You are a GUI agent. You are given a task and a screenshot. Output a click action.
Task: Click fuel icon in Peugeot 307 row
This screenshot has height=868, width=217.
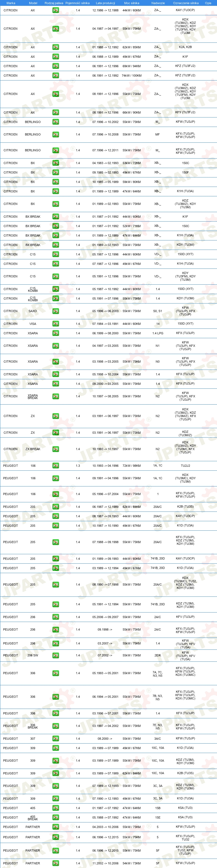point(55,739)
